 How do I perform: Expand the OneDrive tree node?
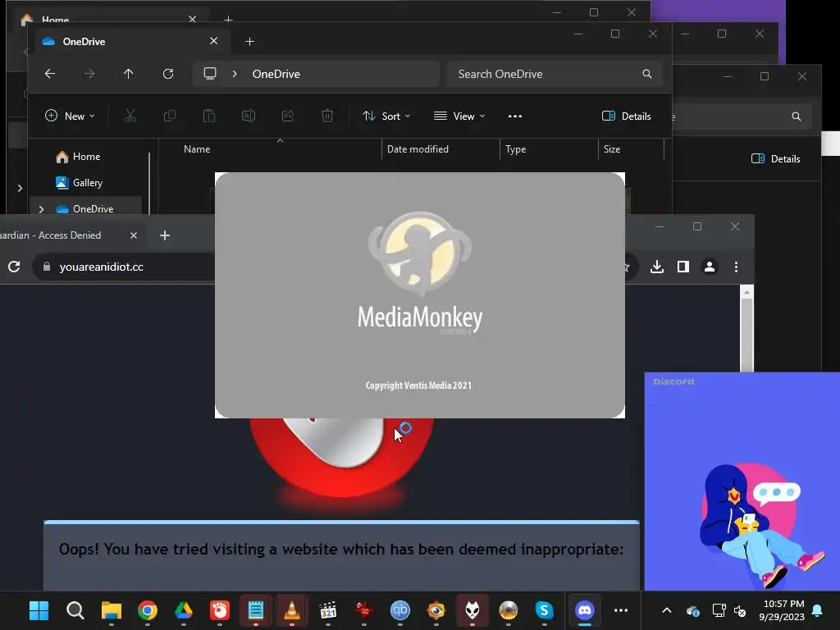point(41,209)
